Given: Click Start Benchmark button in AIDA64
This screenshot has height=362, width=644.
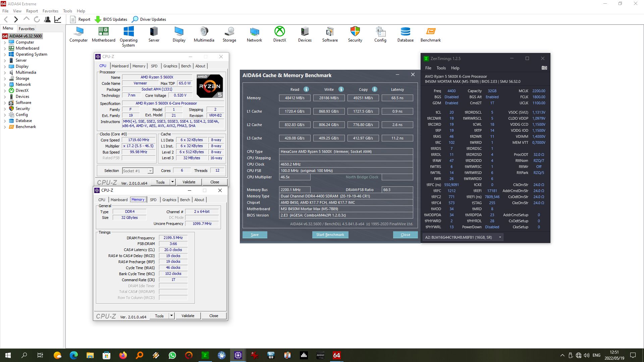Looking at the screenshot, I should (330, 235).
